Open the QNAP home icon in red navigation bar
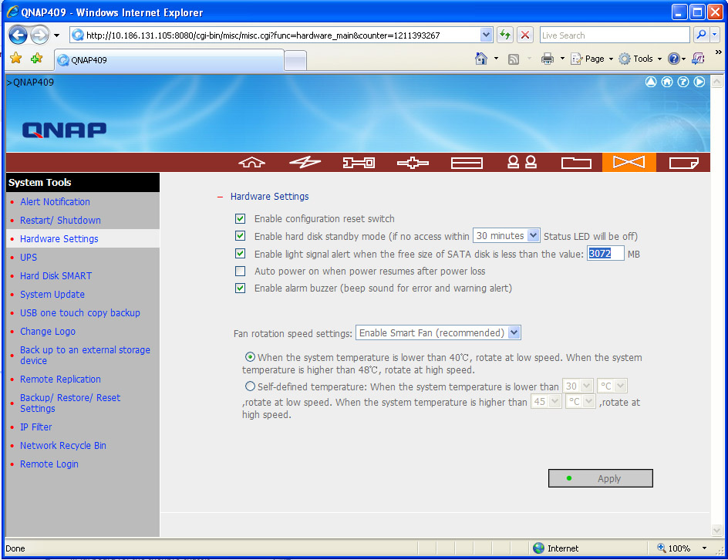Viewport: 728px width, 560px height. point(251,163)
